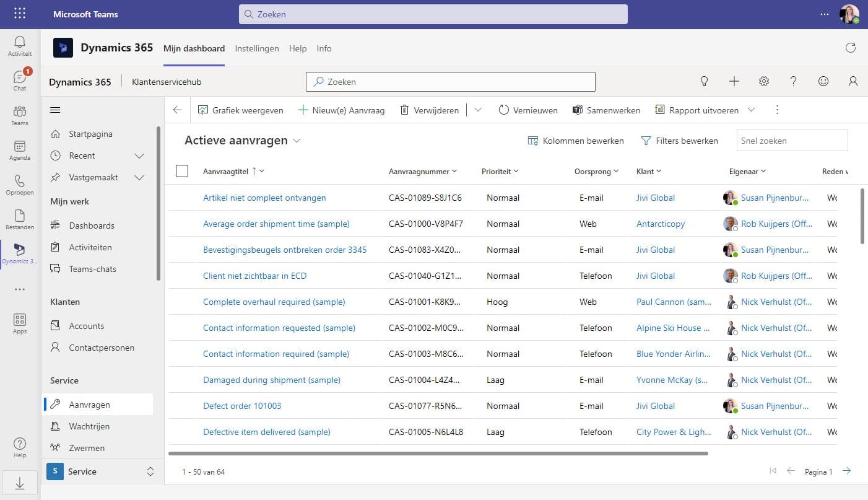Image resolution: width=868 pixels, height=500 pixels.
Task: Click the Snel zoeken field
Action: click(792, 141)
